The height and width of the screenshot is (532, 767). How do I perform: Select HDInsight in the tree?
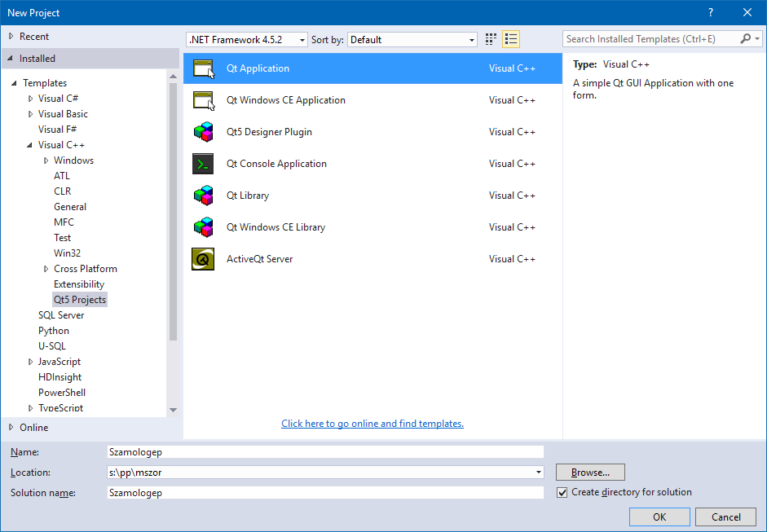coord(60,377)
